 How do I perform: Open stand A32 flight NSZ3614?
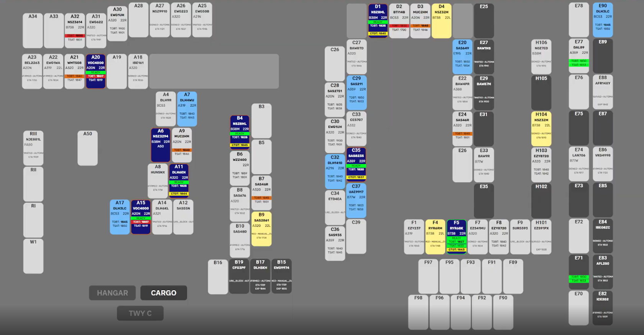(75, 31)
